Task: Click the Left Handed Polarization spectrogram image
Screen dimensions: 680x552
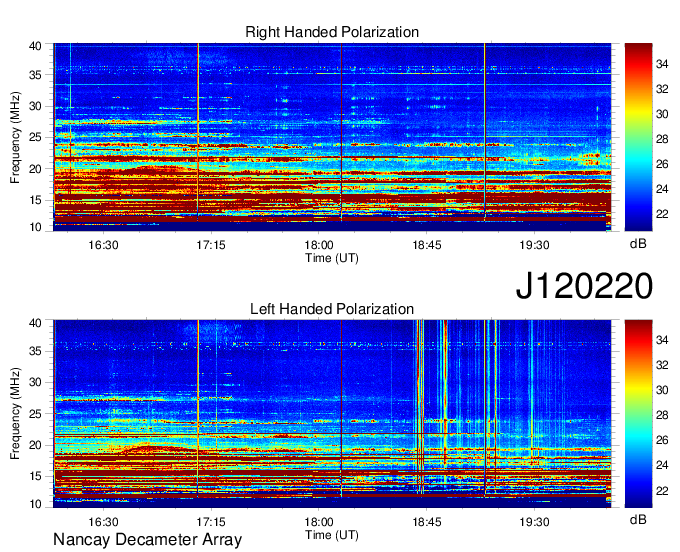Action: click(332, 414)
